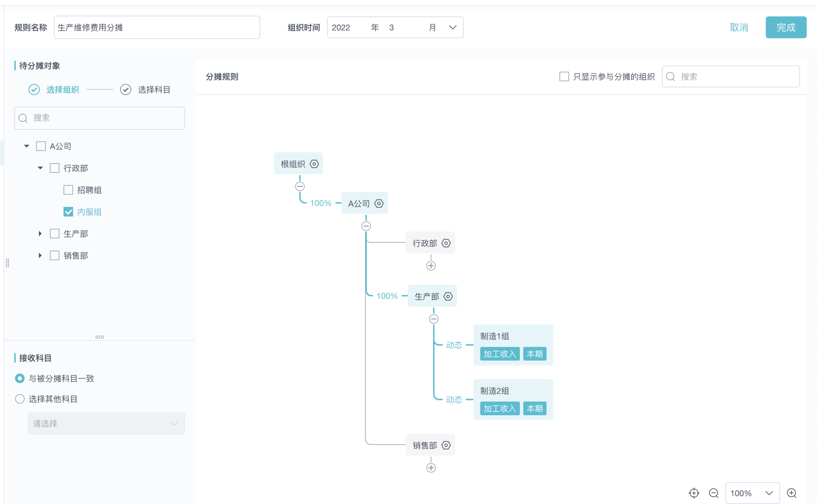
Task: Click settings icon on 生产部 node
Action: (x=448, y=296)
